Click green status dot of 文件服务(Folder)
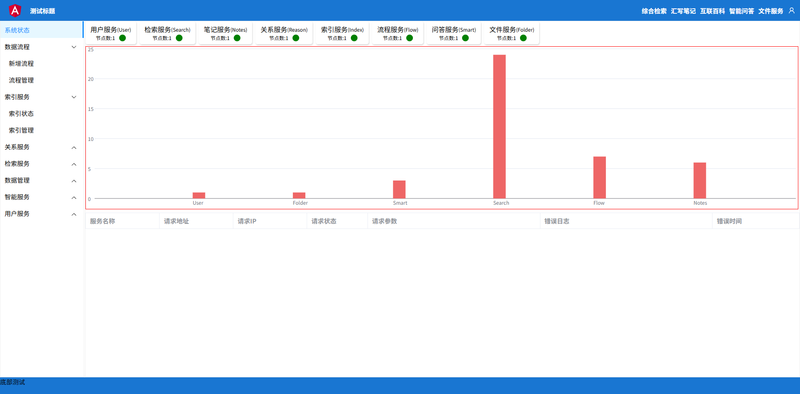The image size is (800, 394). tap(523, 38)
